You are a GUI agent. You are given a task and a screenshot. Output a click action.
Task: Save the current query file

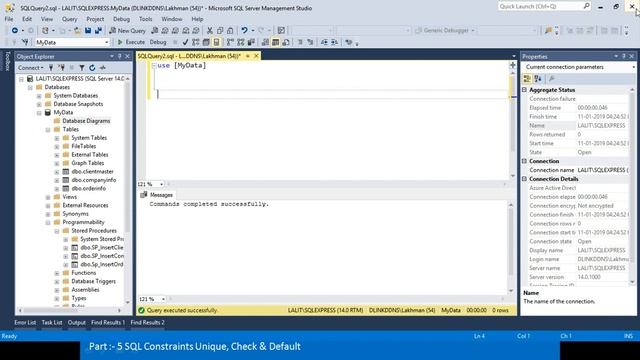(88, 31)
